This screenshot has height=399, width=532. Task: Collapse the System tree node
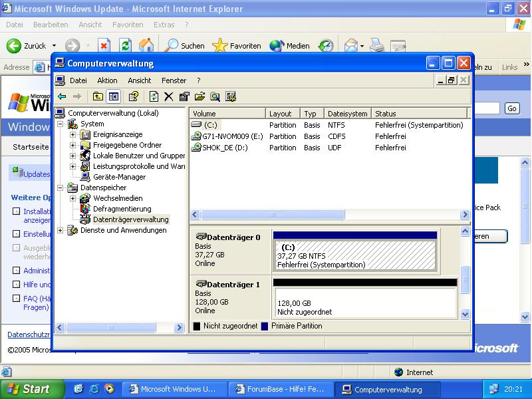click(61, 124)
